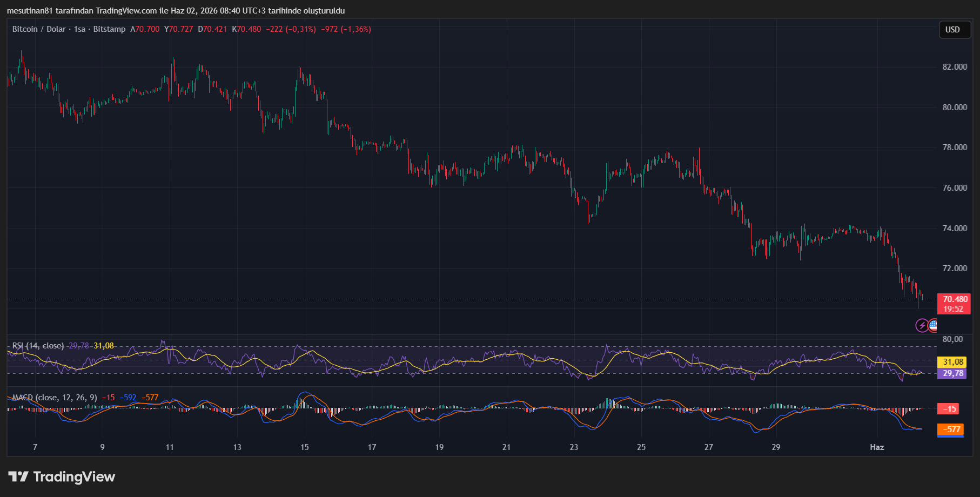Select the RSI (14, close) indicator label
Viewport: 980px width, 497px height.
pos(38,346)
